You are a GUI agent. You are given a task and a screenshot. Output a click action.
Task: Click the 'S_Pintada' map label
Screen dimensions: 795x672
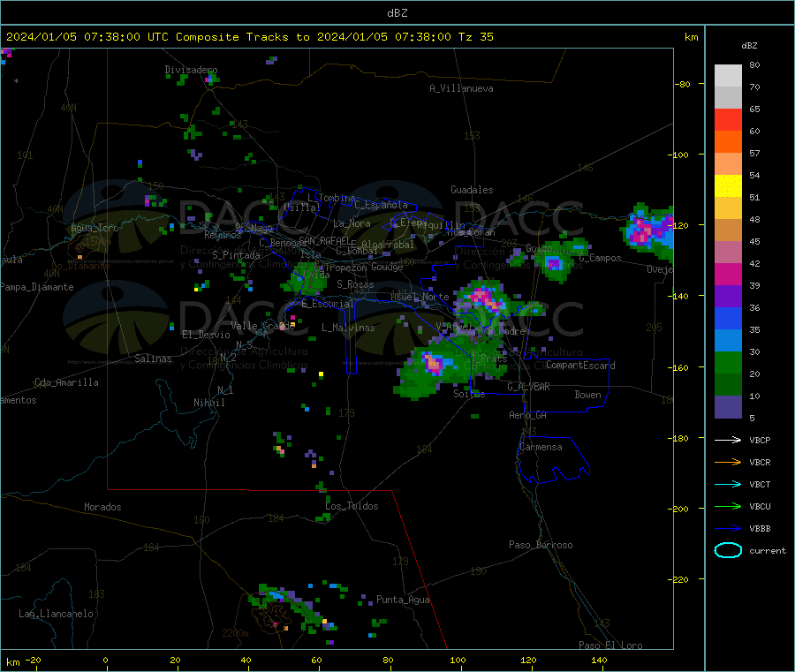pyautogui.click(x=236, y=255)
